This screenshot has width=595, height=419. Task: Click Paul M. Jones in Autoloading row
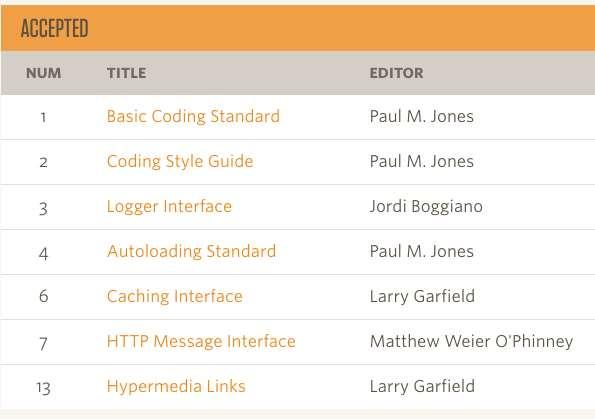422,251
